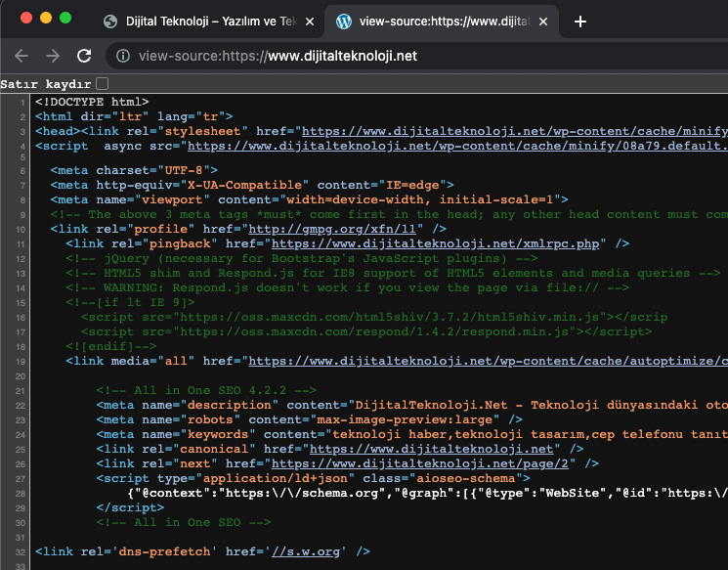Screen dimensions: 728x570
Task: Open the //s.w.org dns-prefetch link
Action: pos(306,551)
